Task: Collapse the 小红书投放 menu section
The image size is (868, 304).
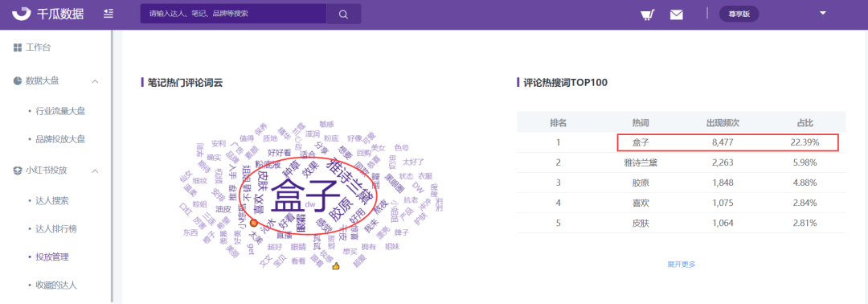Action: (x=95, y=170)
